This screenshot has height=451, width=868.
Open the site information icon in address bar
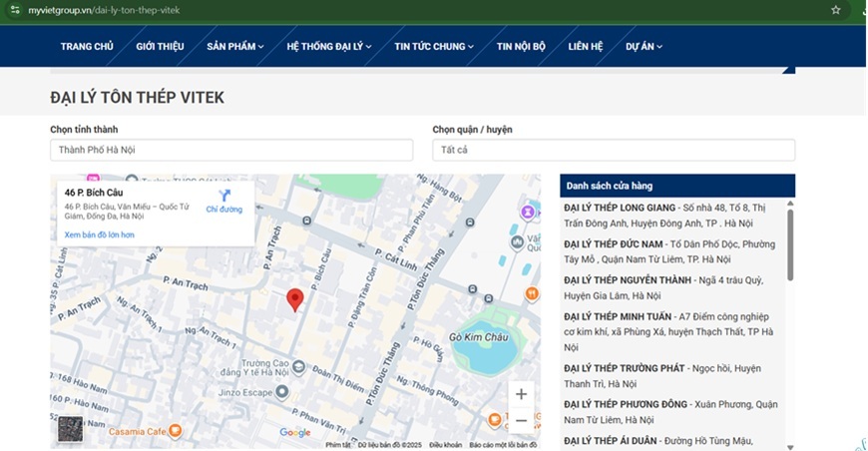(15, 10)
